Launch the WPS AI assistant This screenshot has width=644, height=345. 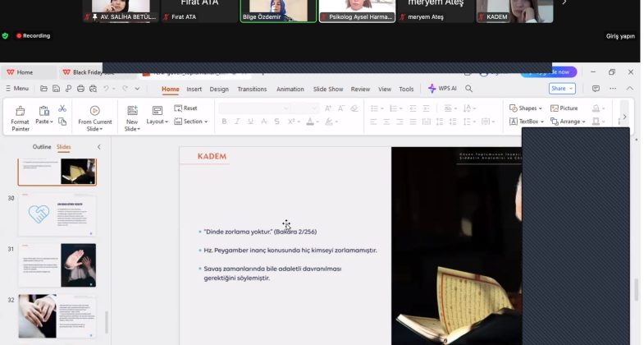(x=442, y=89)
